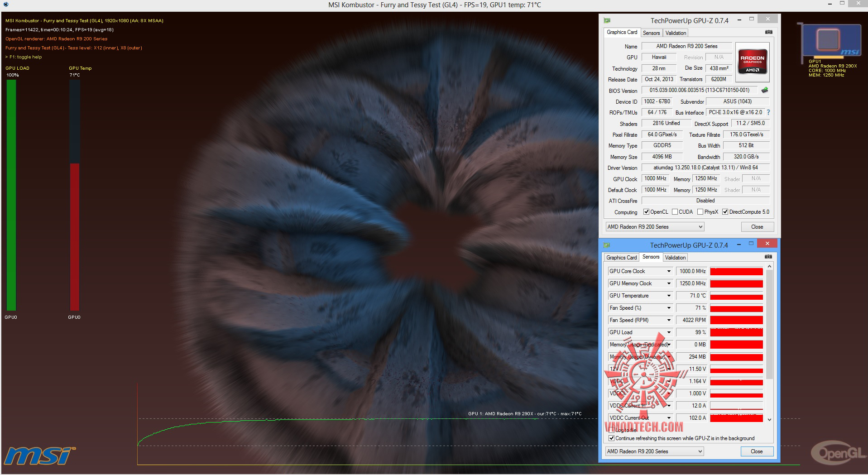Viewport: 868px width, 475px height.
Task: Open GPU Core Clock sensor dropdown
Action: [669, 271]
